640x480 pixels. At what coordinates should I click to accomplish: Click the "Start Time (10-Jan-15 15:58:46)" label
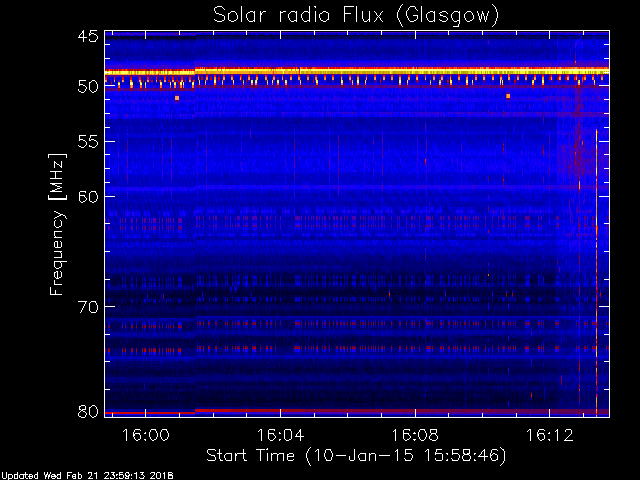point(356,456)
